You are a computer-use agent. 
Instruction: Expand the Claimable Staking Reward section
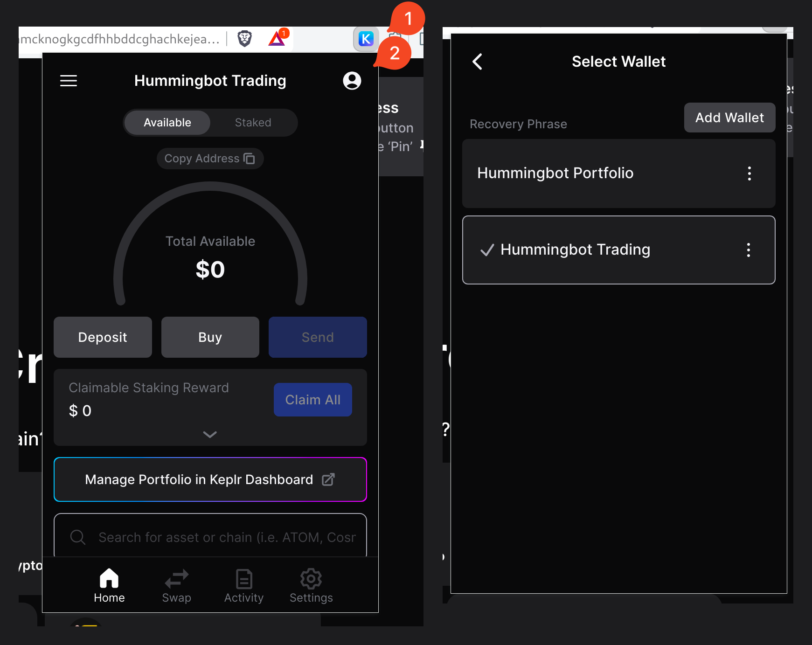coord(210,434)
